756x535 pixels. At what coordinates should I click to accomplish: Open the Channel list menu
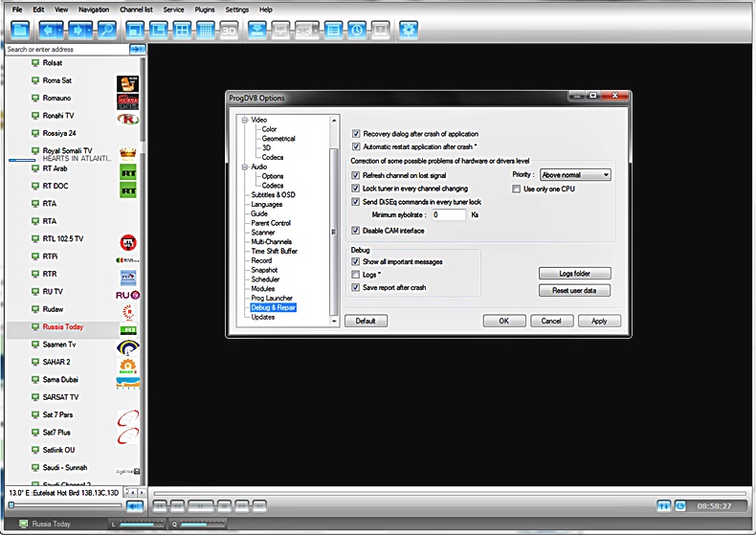tap(136, 9)
